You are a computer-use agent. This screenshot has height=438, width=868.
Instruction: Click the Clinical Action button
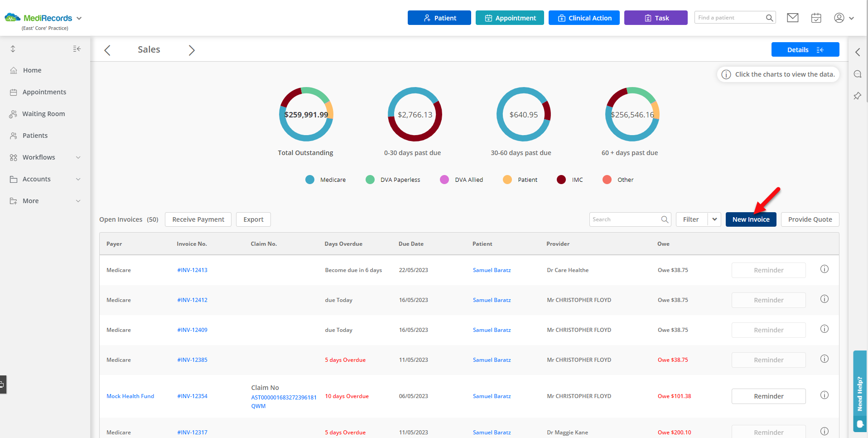pos(584,18)
